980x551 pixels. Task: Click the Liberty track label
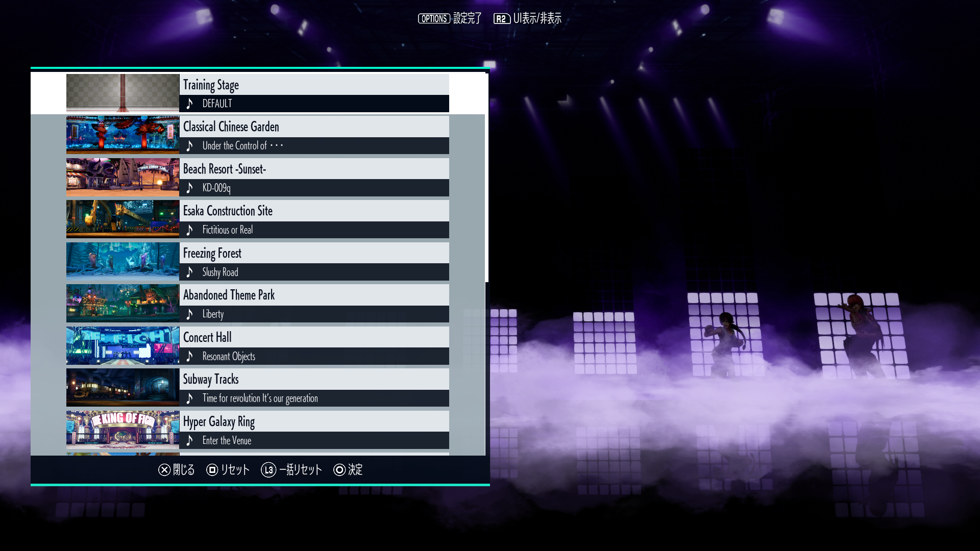pyautogui.click(x=213, y=314)
